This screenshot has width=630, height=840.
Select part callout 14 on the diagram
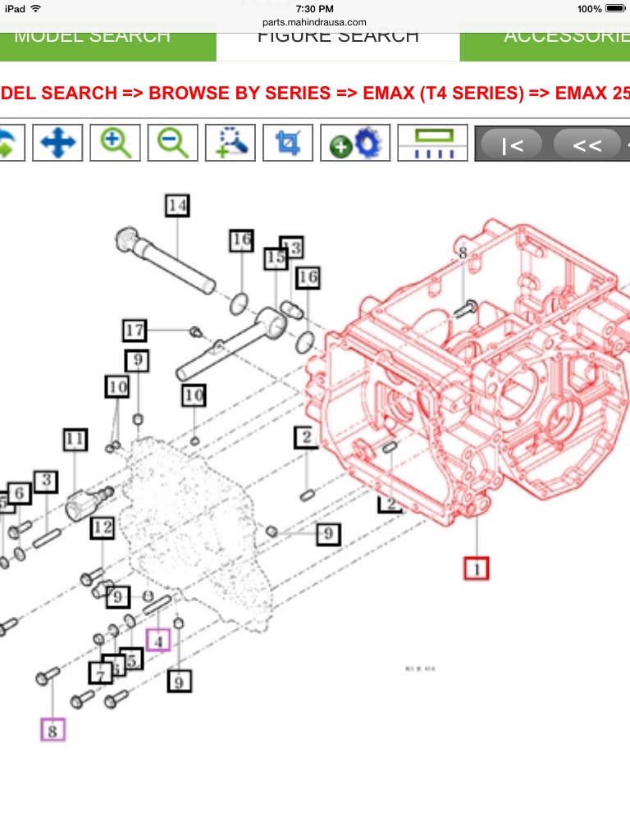coord(177,205)
